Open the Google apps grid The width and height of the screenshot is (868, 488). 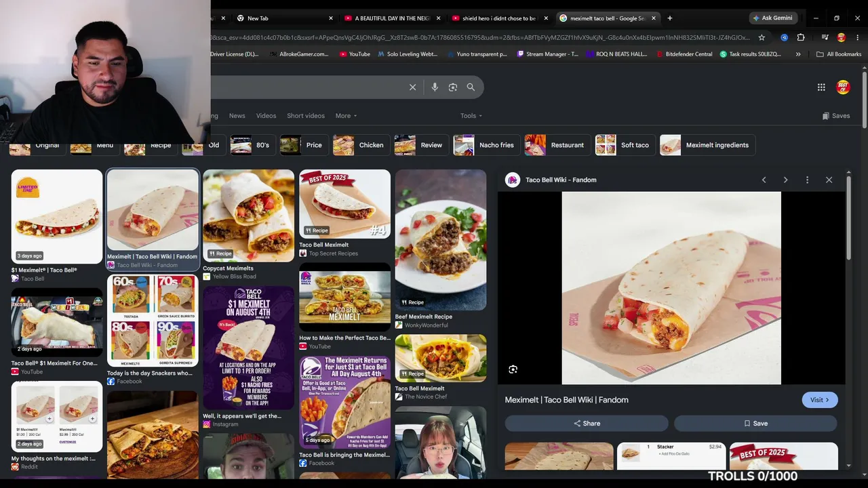tap(821, 87)
